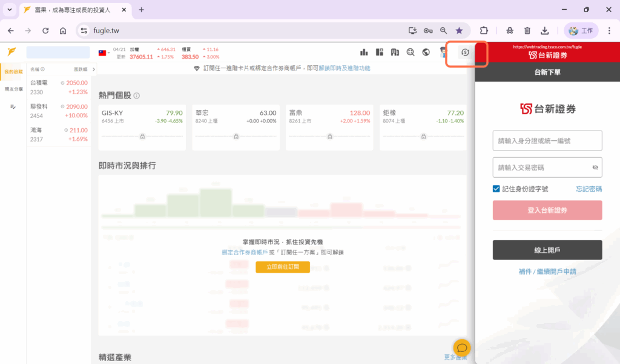Click the edit watchlist icon in sidebar
620x364 pixels.
(x=13, y=107)
